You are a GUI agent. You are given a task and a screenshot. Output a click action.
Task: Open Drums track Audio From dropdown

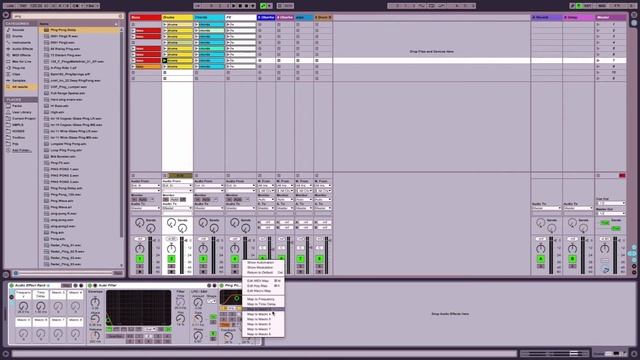(177, 186)
